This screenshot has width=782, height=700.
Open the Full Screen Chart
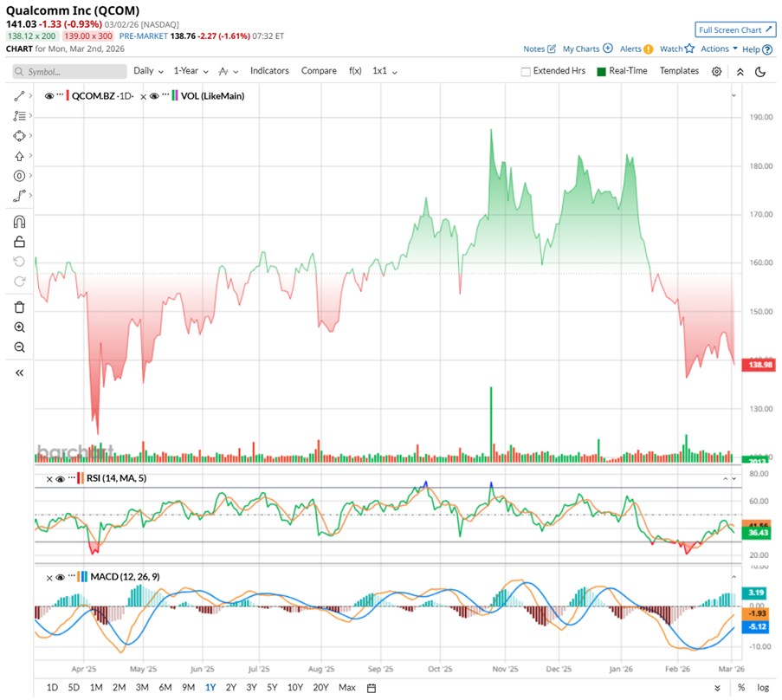[x=735, y=30]
